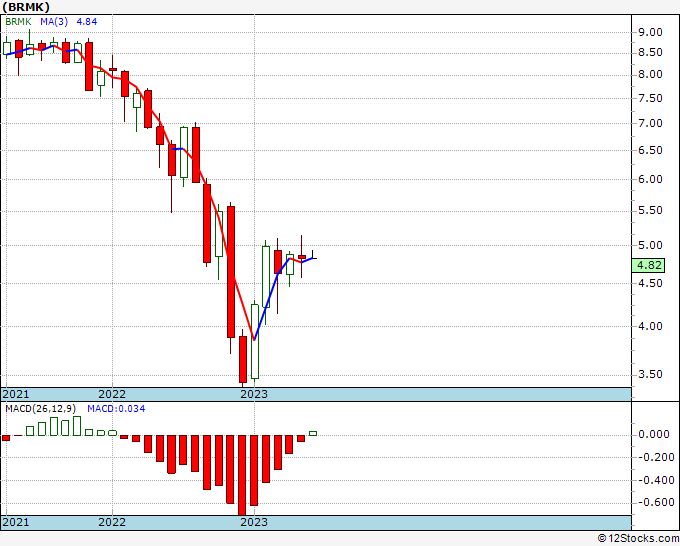Click the highlighted 4.82 current price box
The width and height of the screenshot is (680, 546).
tap(648, 265)
